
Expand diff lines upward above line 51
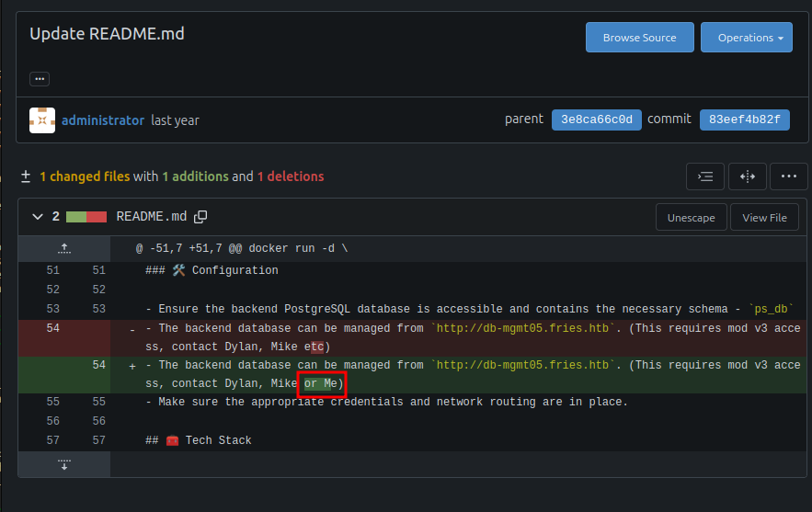(64, 248)
